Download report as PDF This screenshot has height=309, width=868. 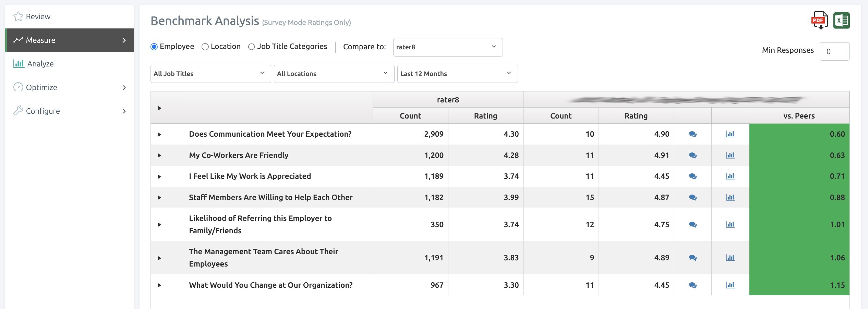819,21
